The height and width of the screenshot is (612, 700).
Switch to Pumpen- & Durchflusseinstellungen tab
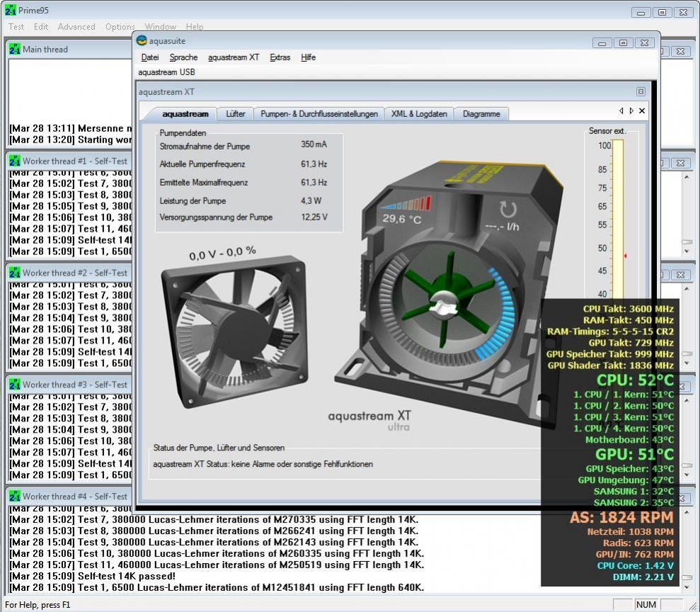(319, 114)
